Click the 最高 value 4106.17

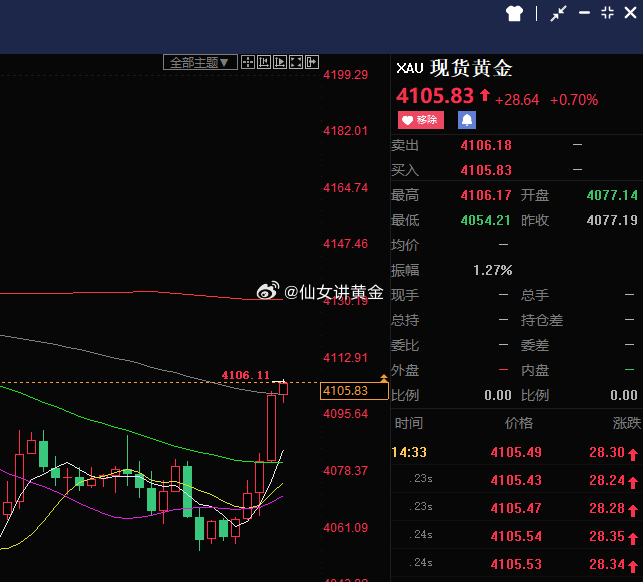tap(486, 195)
